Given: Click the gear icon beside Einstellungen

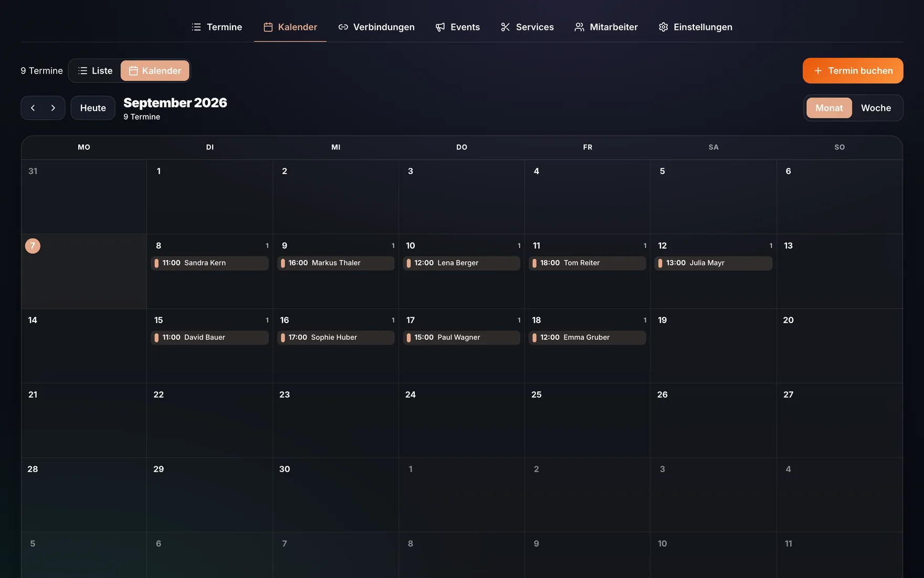Looking at the screenshot, I should coord(664,27).
